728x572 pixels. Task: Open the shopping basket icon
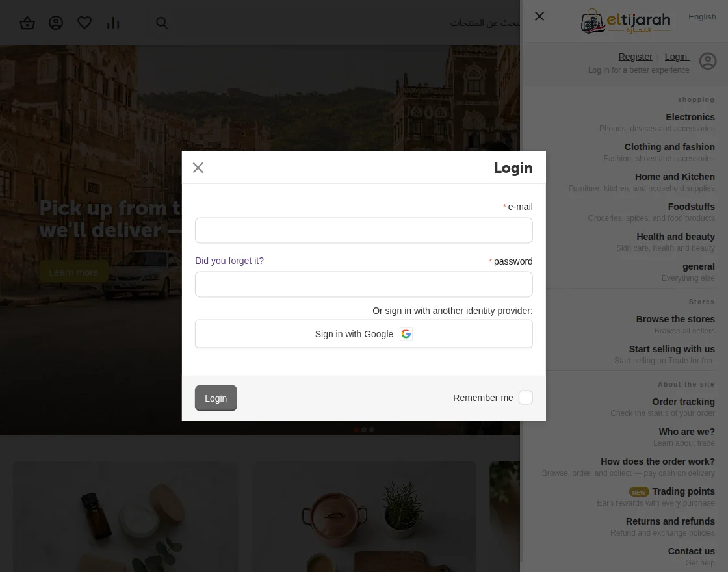point(27,23)
